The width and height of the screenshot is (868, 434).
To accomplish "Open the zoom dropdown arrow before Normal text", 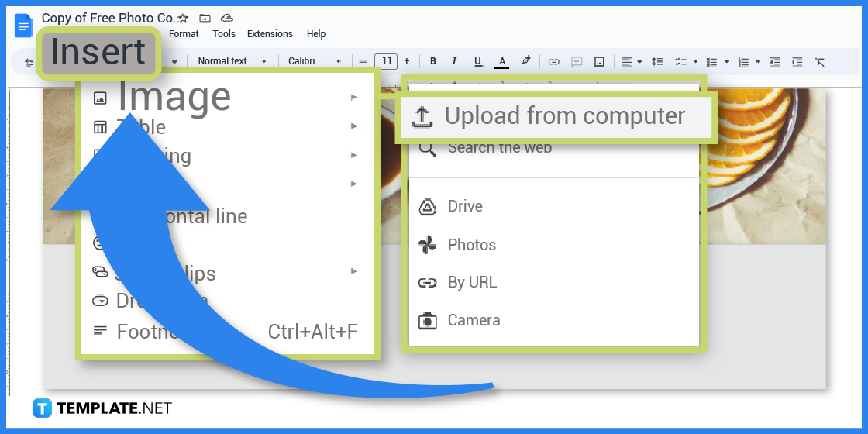I will click(x=174, y=61).
